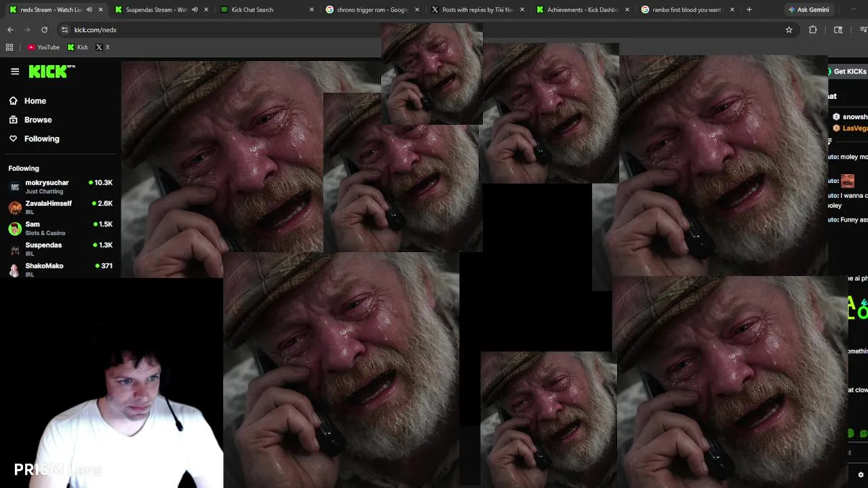Open Suspendas channel in Following list
Screen dimensions: 868x488
pos(60,249)
